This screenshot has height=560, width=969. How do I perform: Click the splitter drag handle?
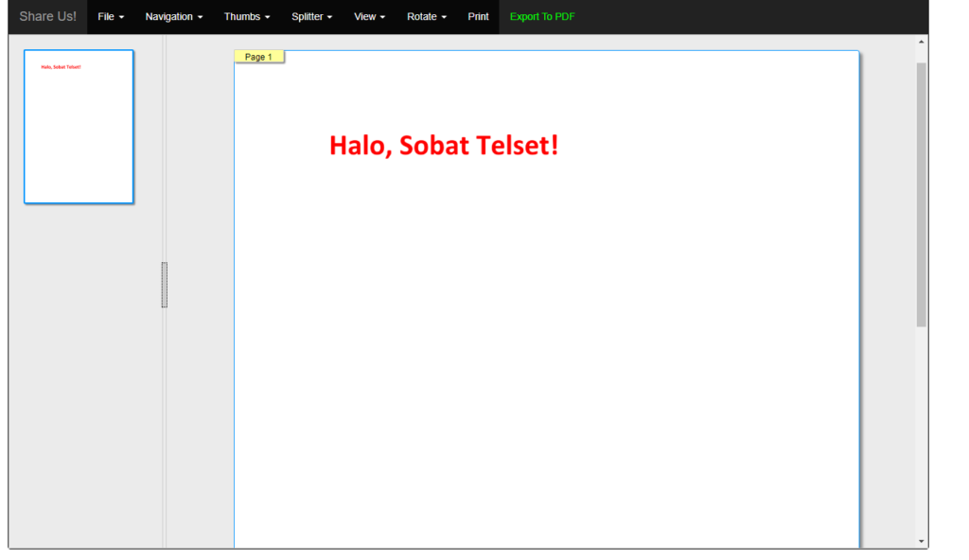pos(165,284)
